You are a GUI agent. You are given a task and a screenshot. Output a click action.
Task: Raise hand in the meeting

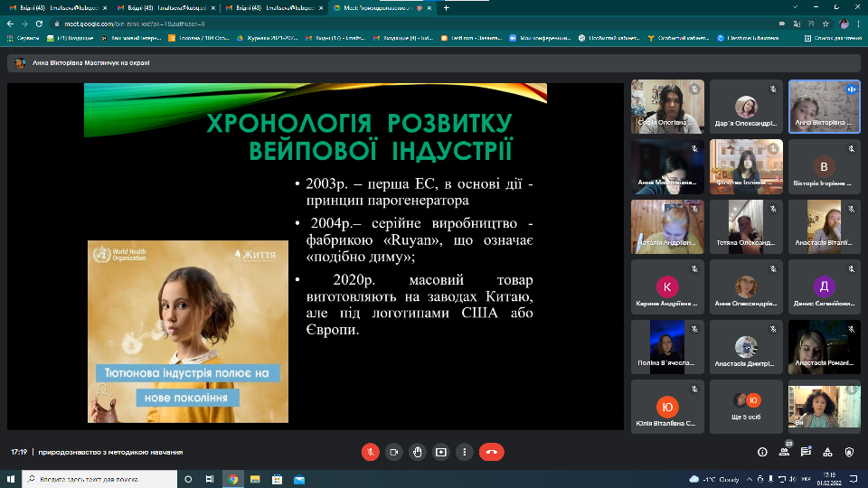coord(417,452)
